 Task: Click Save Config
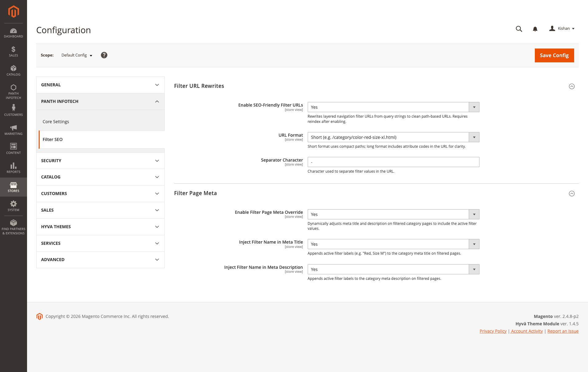click(x=554, y=55)
